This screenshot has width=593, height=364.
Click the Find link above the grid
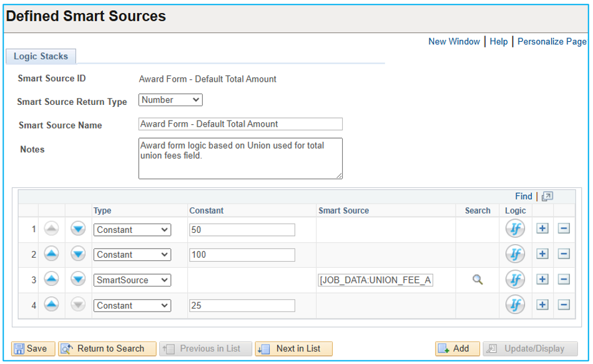click(524, 196)
